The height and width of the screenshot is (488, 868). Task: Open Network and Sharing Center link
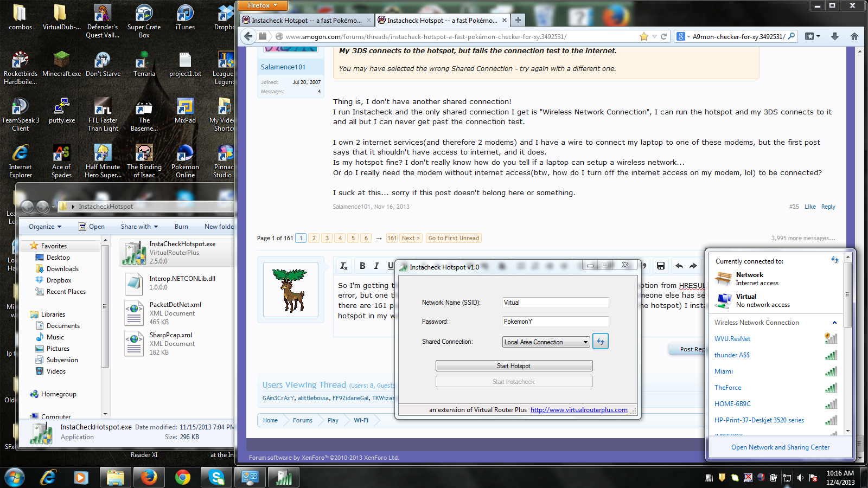coord(780,447)
